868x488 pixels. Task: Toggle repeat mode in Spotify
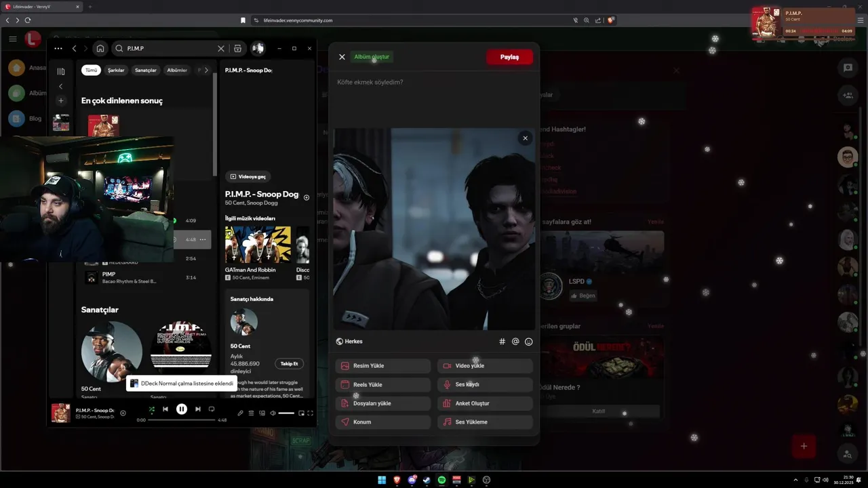click(212, 409)
